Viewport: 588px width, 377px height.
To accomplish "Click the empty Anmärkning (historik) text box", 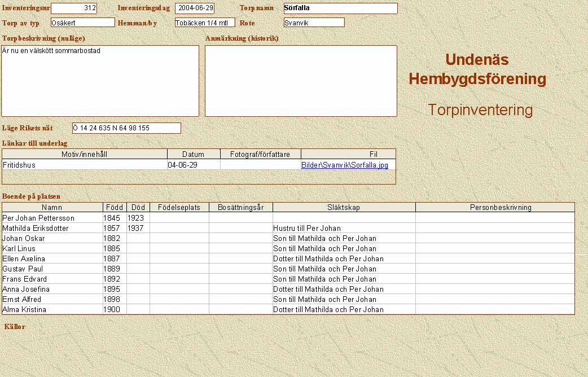I will pos(301,81).
